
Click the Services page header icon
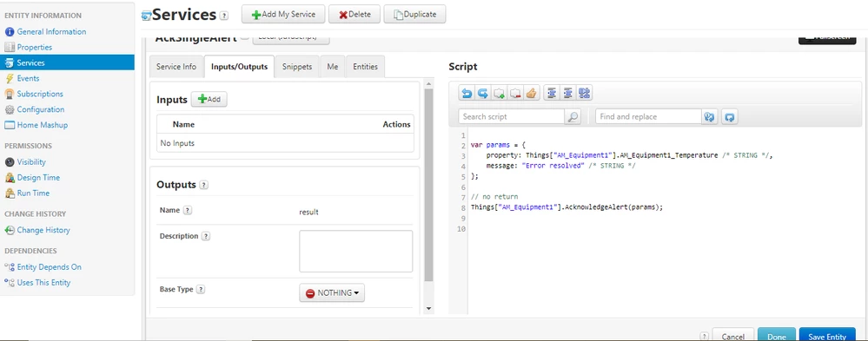pyautogui.click(x=147, y=16)
